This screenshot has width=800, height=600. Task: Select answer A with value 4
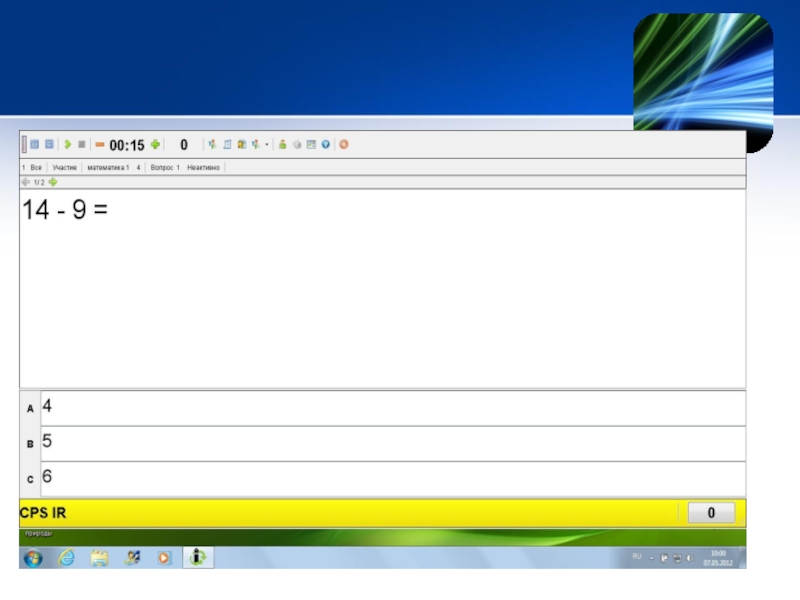[x=393, y=408]
